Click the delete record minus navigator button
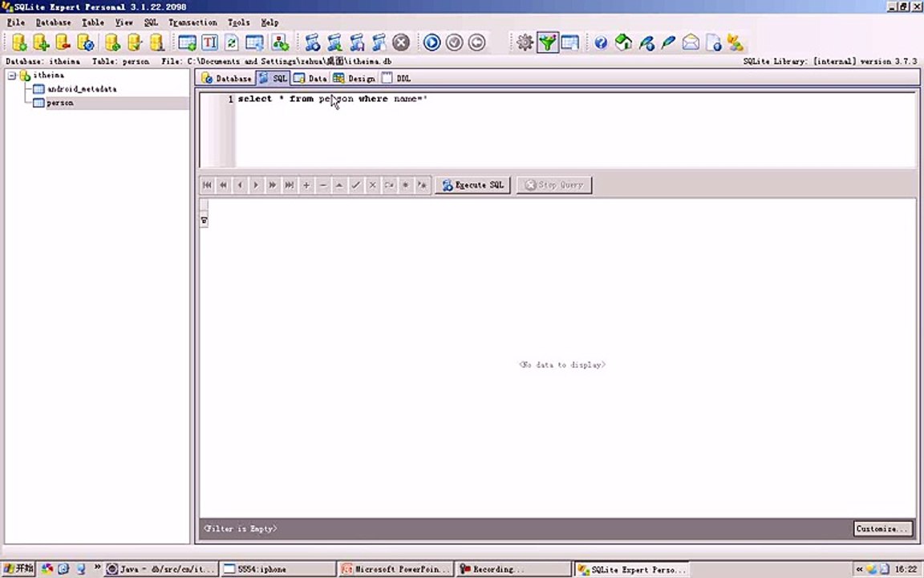Screen dimensions: 924x578 pos(323,185)
